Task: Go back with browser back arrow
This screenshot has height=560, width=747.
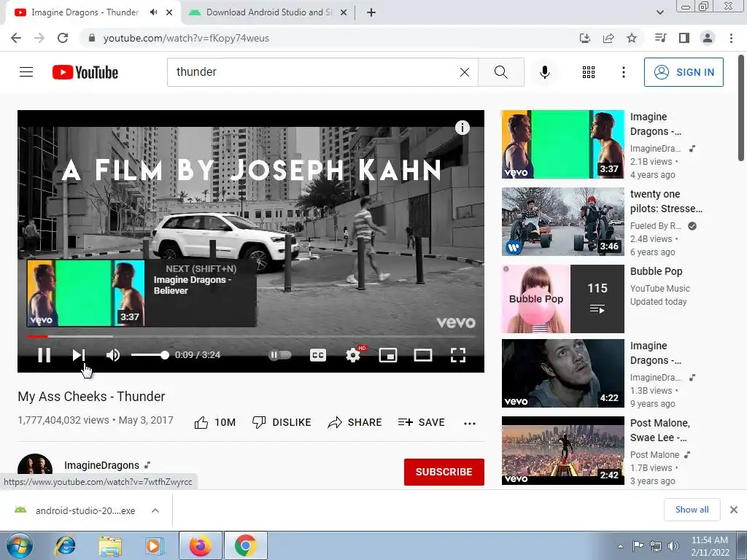Action: pos(16,38)
